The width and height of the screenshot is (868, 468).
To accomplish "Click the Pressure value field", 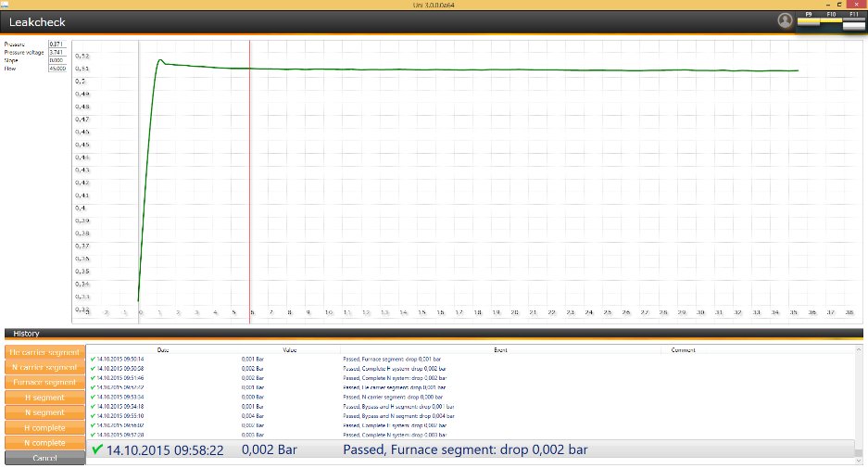I will pyautogui.click(x=57, y=44).
